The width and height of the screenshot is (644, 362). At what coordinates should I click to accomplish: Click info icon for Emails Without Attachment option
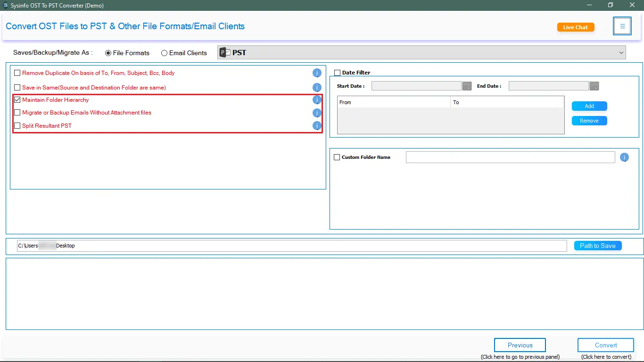pyautogui.click(x=317, y=113)
